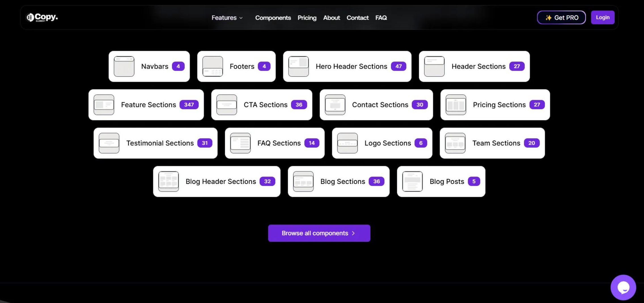
Task: Click the Navbars layout icon
Action: click(x=124, y=66)
